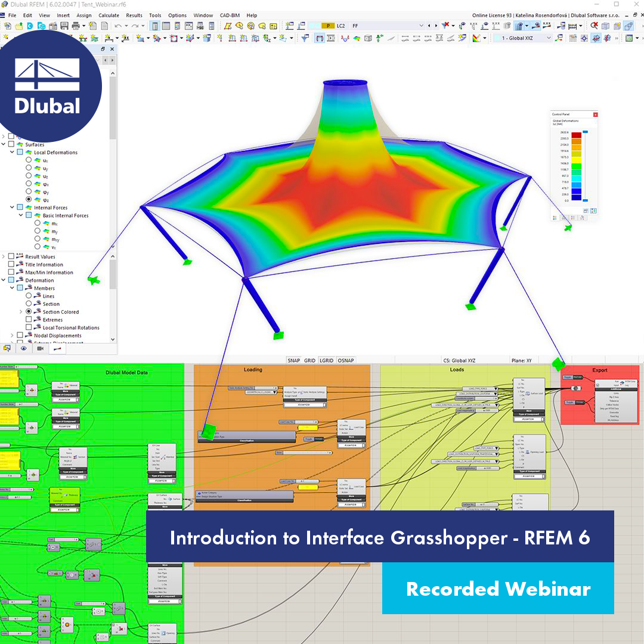The height and width of the screenshot is (644, 644).
Task: Click the yellow P load indicator in the toolbar
Action: [328, 26]
